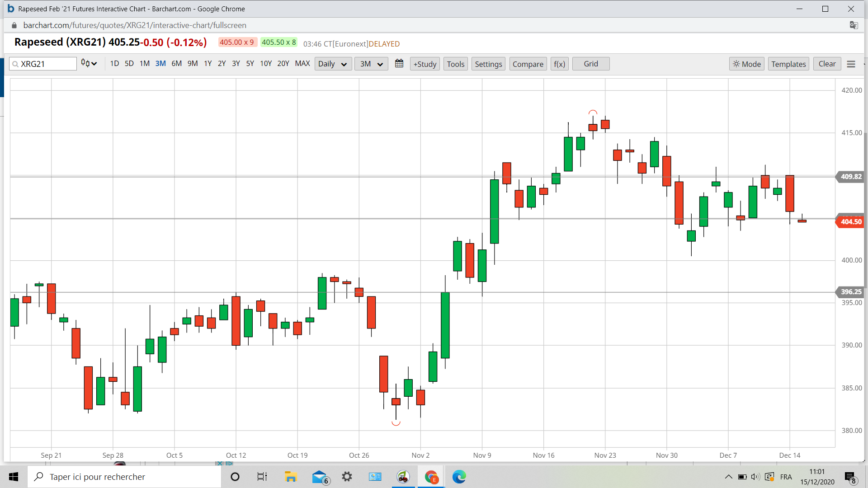
Task: Open the Tools menu
Action: pos(455,64)
